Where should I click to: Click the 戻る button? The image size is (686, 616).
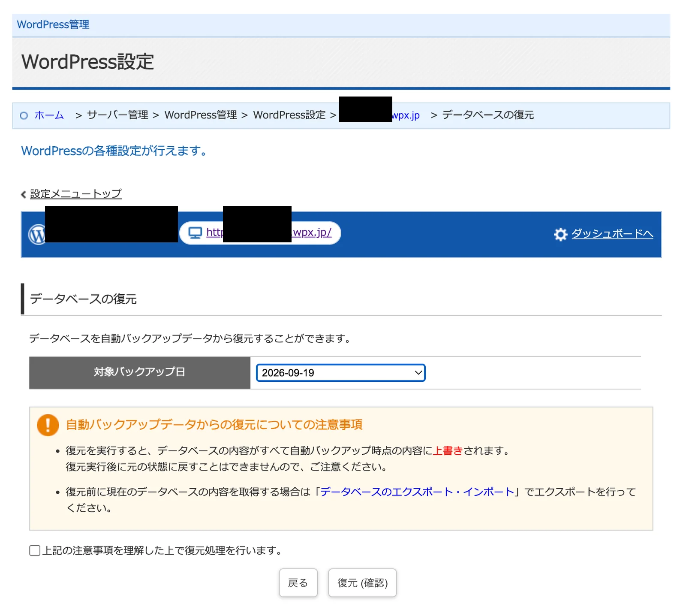coord(298,583)
